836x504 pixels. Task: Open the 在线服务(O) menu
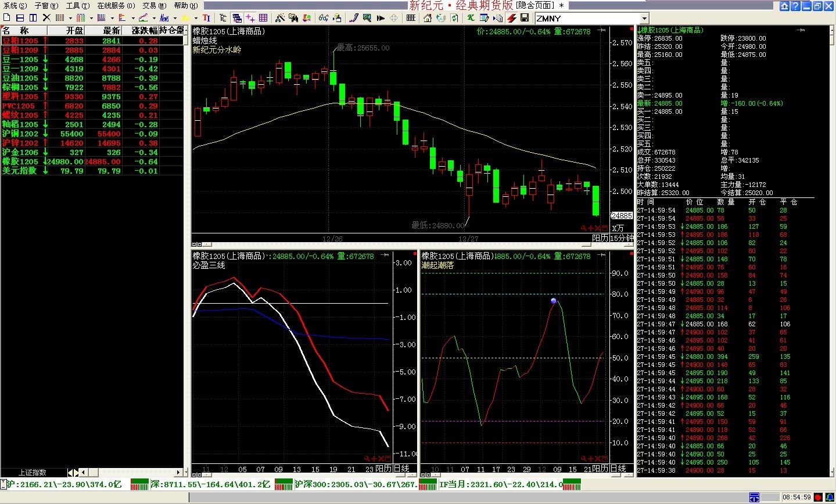pos(116,5)
